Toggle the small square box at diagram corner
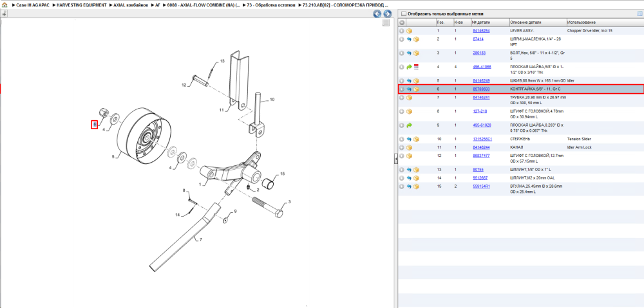644x308 pixels. click(386, 23)
